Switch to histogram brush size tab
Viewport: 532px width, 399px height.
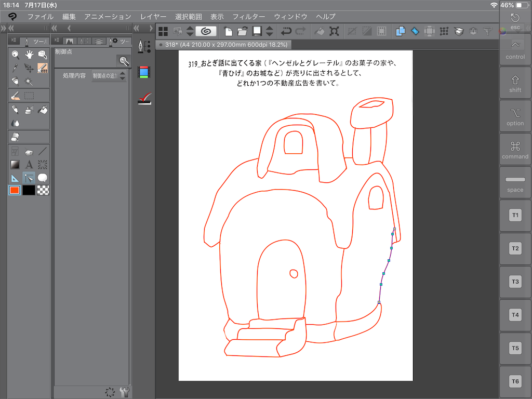pos(70,41)
